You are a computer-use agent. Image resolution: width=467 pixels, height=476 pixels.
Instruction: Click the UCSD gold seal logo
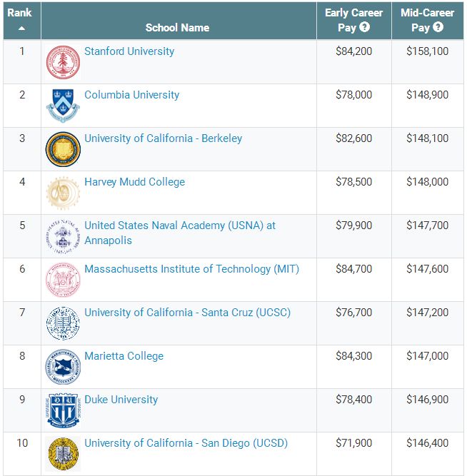coord(63,454)
